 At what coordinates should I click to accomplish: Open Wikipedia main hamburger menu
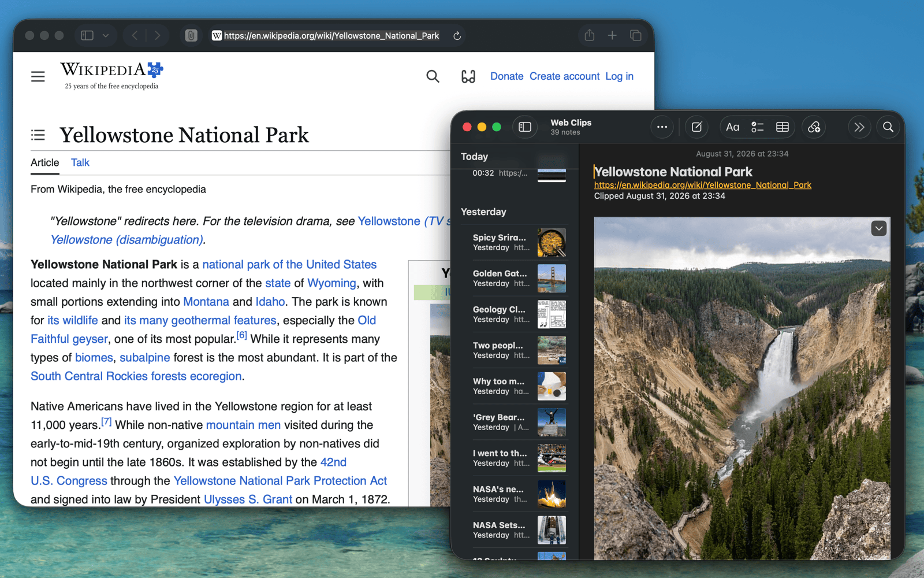[38, 76]
